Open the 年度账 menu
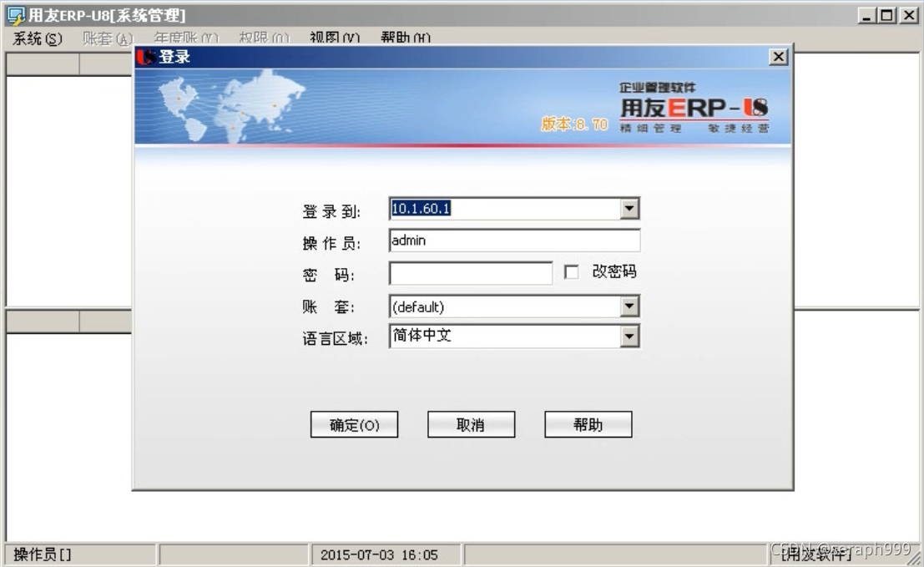The width and height of the screenshot is (924, 567). click(x=185, y=39)
